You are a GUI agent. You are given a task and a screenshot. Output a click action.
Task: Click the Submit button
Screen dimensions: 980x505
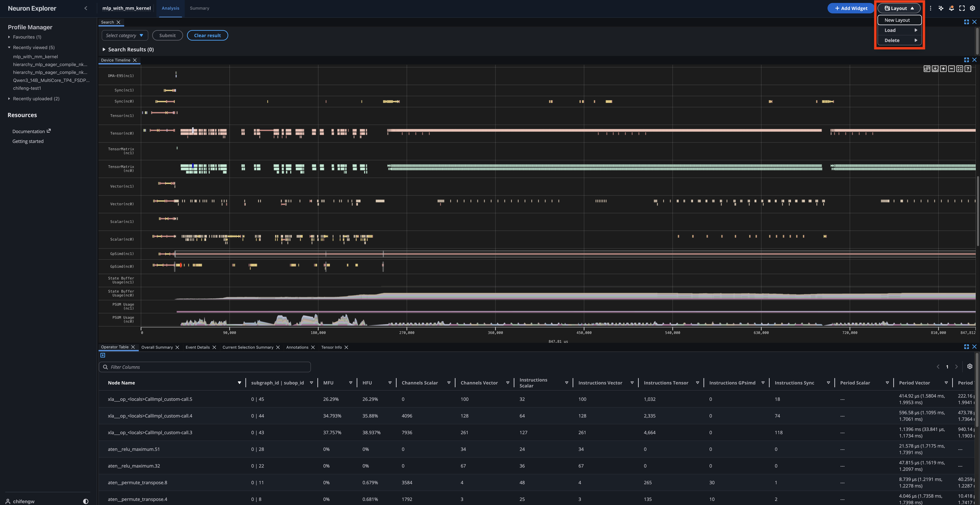coord(167,35)
